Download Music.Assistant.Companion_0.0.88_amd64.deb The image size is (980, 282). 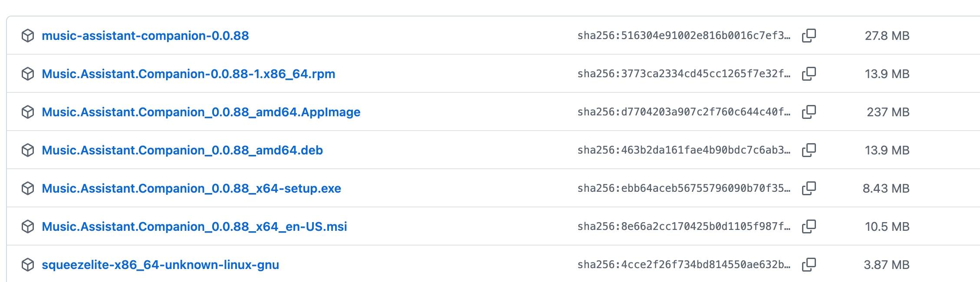[182, 150]
